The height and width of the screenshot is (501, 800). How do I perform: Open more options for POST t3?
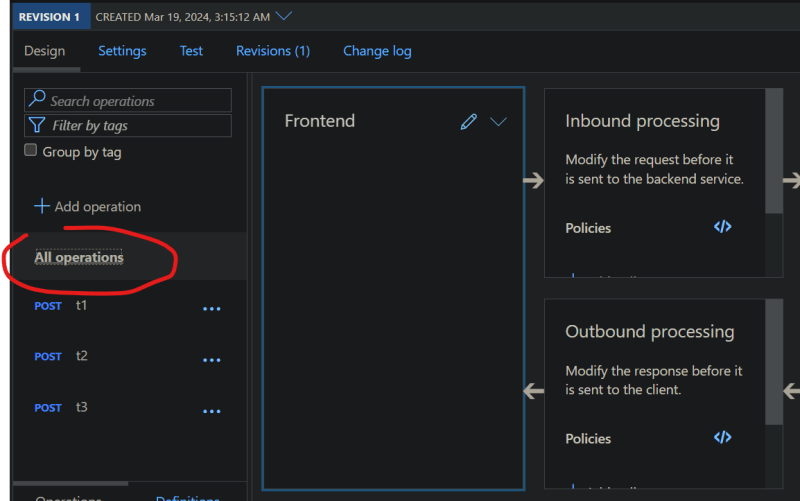pos(212,411)
